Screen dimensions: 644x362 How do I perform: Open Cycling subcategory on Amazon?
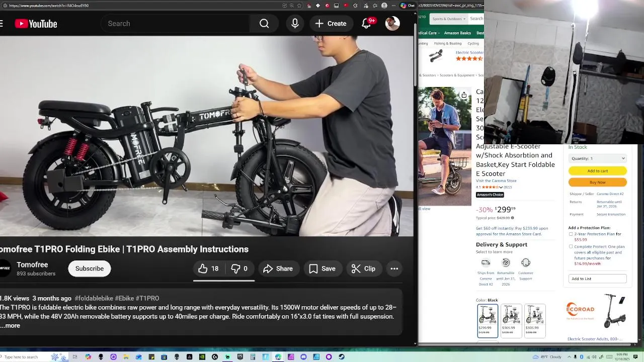[x=473, y=44]
